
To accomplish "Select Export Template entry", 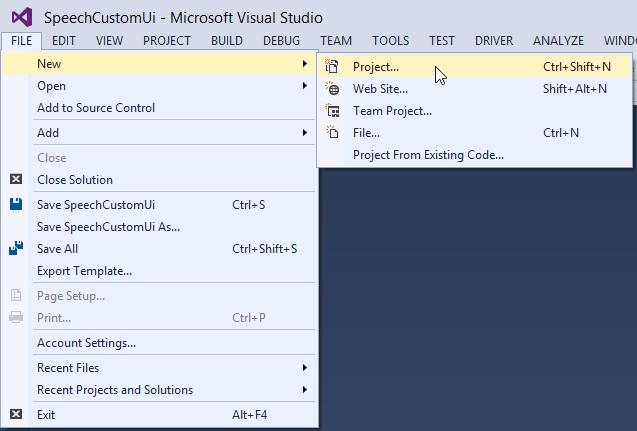I will pos(84,271).
